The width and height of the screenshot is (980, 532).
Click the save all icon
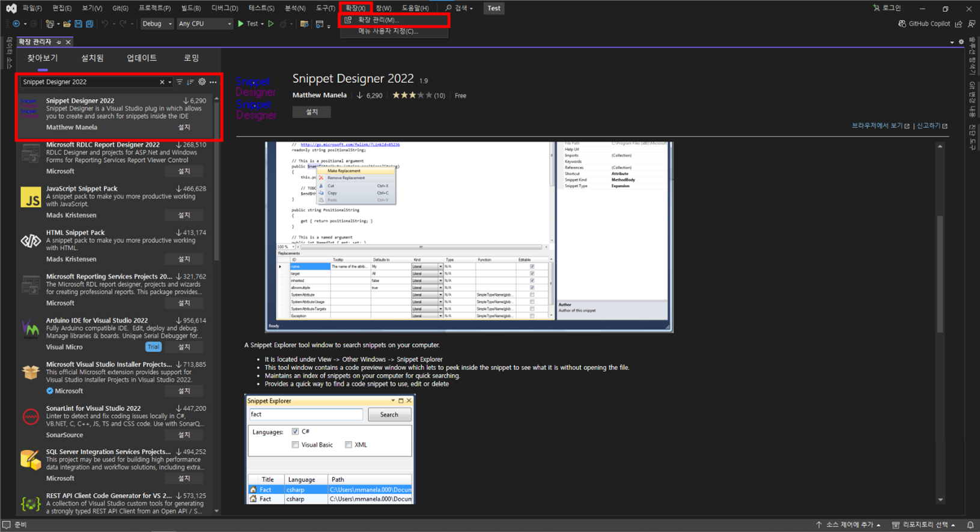90,24
